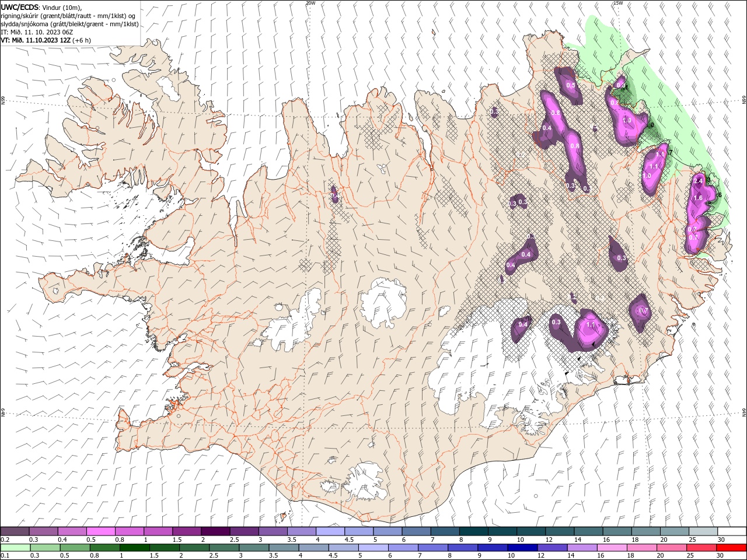This screenshot has height=560, width=747.
Task: Click the 64N latitude label on the right edge
Action: 744,412
